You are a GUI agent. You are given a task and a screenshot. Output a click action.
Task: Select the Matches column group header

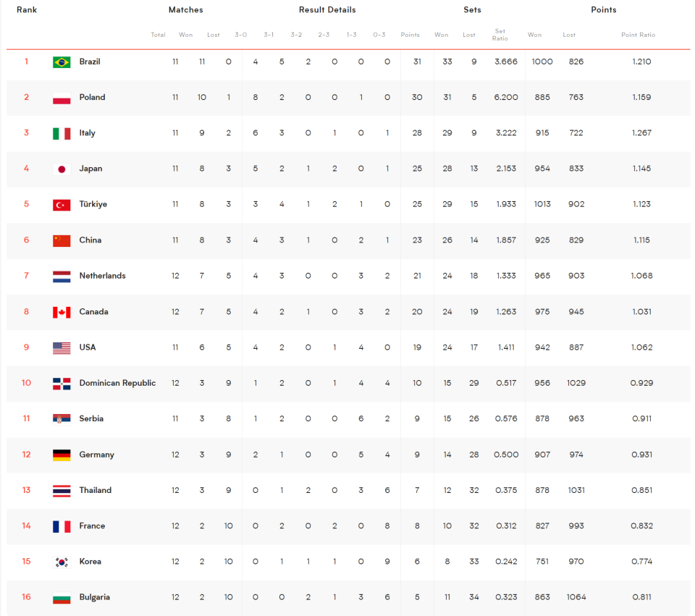[186, 9]
